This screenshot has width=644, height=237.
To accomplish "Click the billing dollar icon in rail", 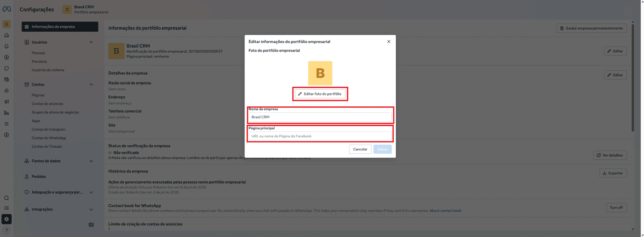I will point(6,135).
